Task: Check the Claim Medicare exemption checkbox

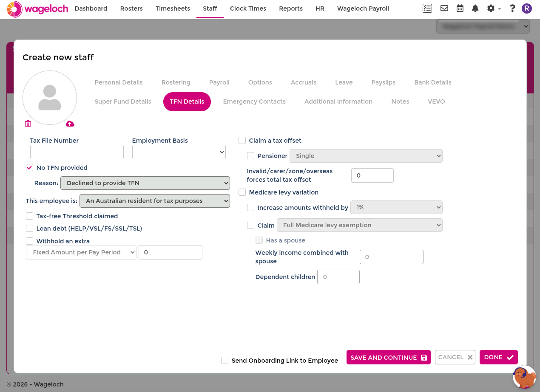Action: [x=250, y=226]
